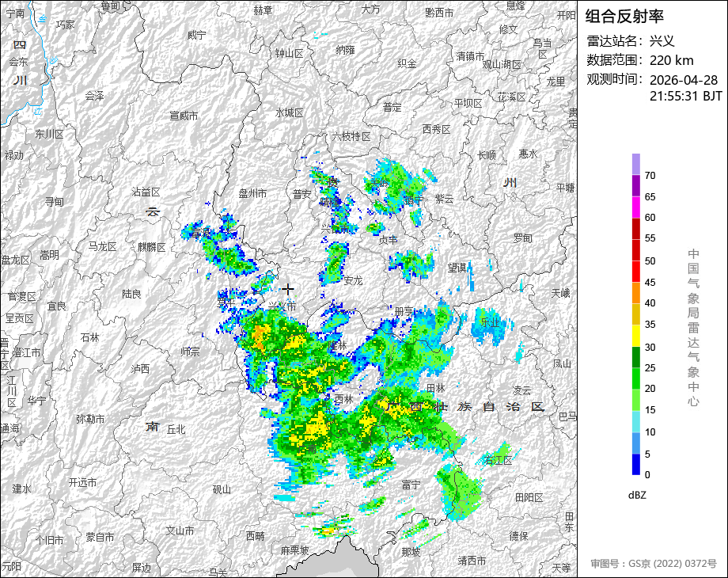The height and width of the screenshot is (578, 728).
Task: Click the legend value 0
Action: (647, 475)
